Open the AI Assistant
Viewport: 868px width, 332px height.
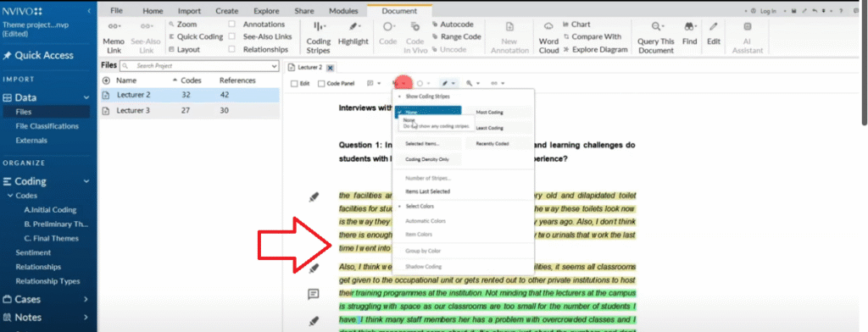(748, 37)
